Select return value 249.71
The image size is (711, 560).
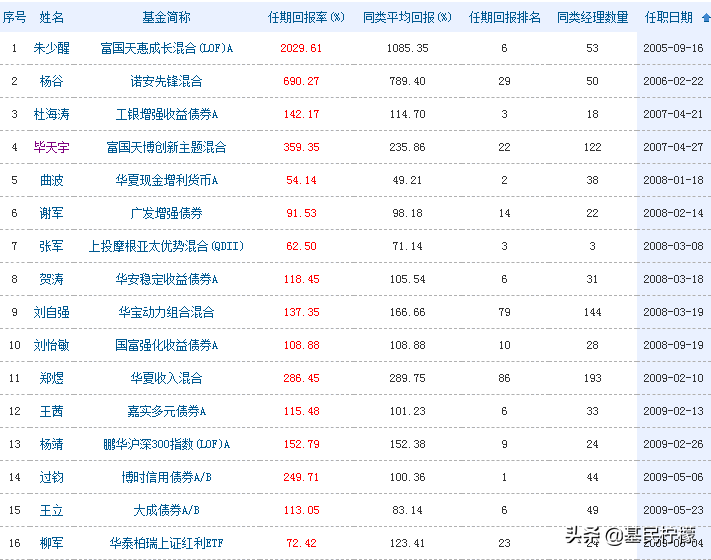point(301,477)
